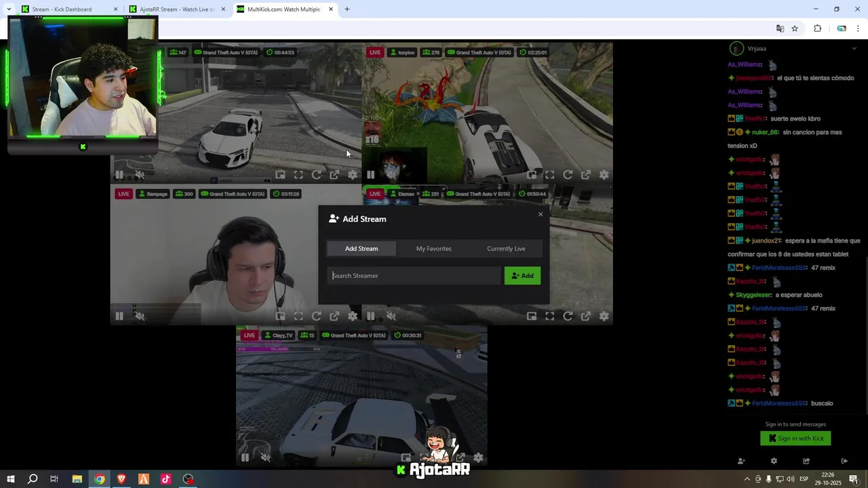This screenshot has width=868, height=488.
Task: Reload the Elemao stream
Action: point(568,316)
